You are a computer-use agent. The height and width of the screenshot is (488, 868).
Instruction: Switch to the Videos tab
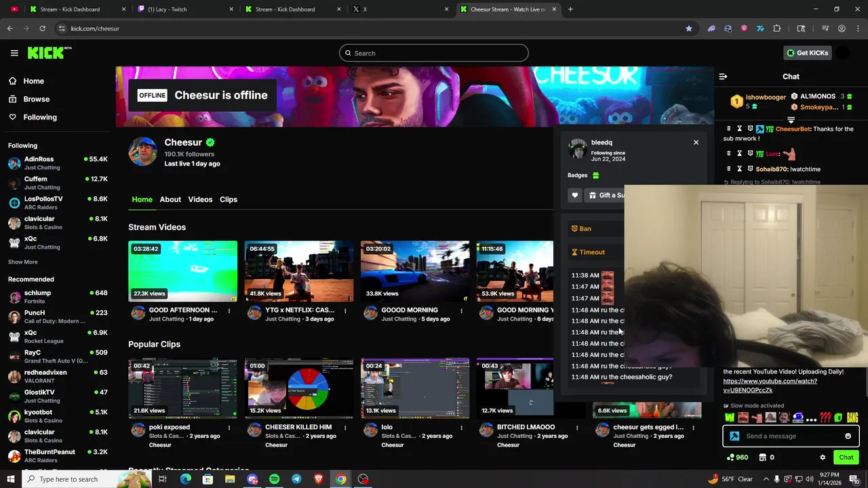[200, 199]
